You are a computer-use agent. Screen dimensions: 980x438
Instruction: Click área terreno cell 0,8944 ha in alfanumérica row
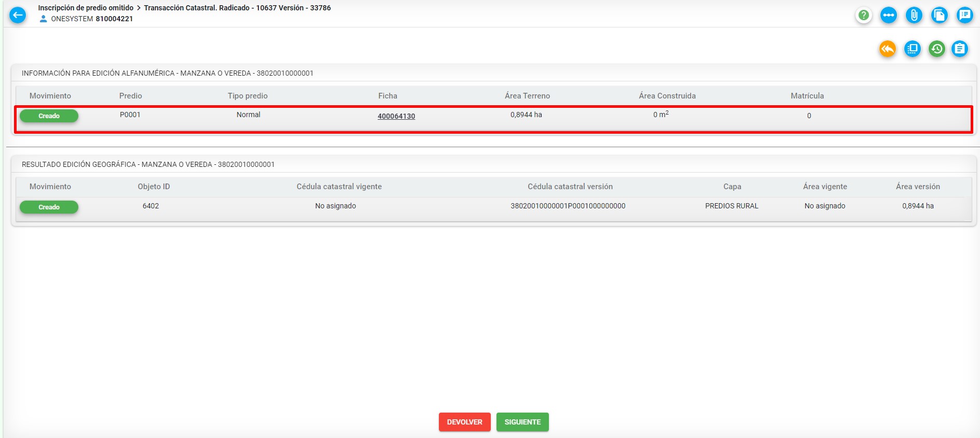pyautogui.click(x=526, y=115)
